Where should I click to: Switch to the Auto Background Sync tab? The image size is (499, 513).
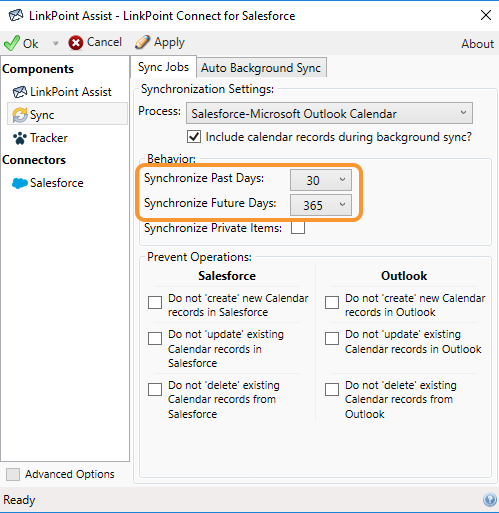[261, 68]
